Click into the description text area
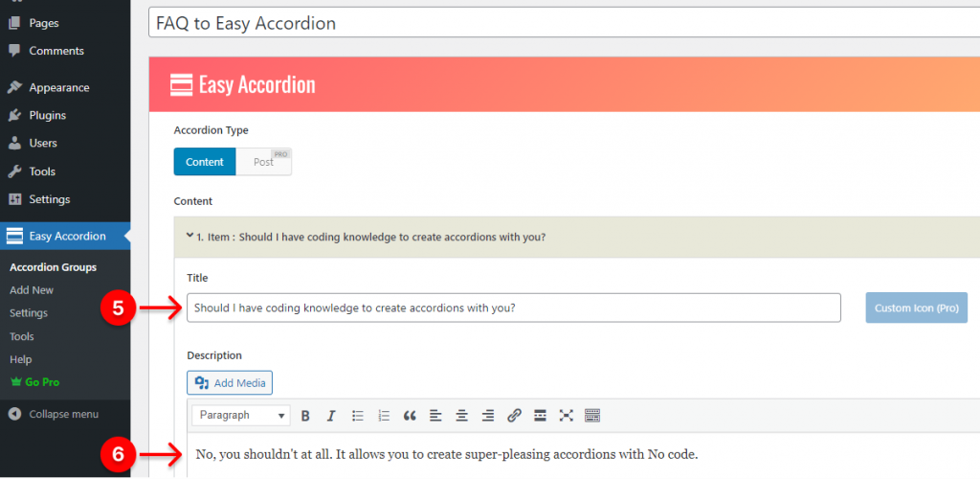The height and width of the screenshot is (479, 980). click(x=584, y=455)
